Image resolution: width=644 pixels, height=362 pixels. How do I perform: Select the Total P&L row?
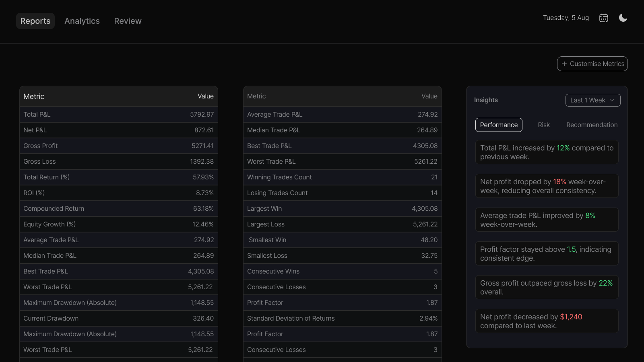click(x=118, y=115)
